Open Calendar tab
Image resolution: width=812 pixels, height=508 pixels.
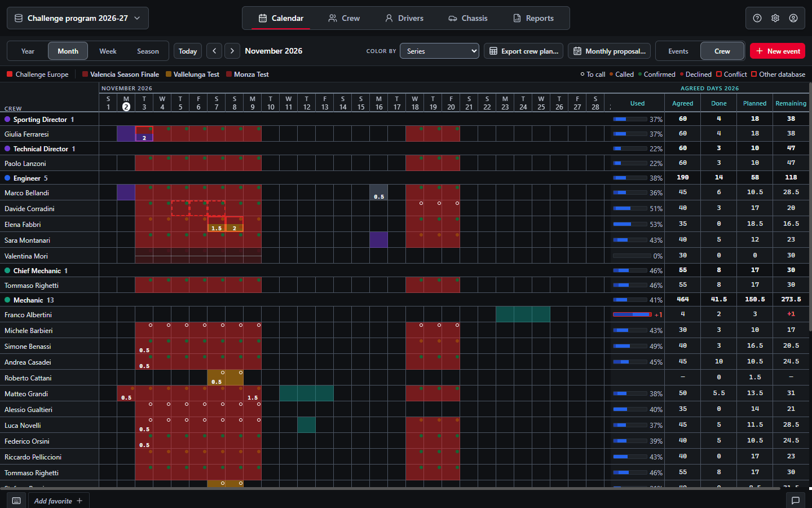[281, 18]
